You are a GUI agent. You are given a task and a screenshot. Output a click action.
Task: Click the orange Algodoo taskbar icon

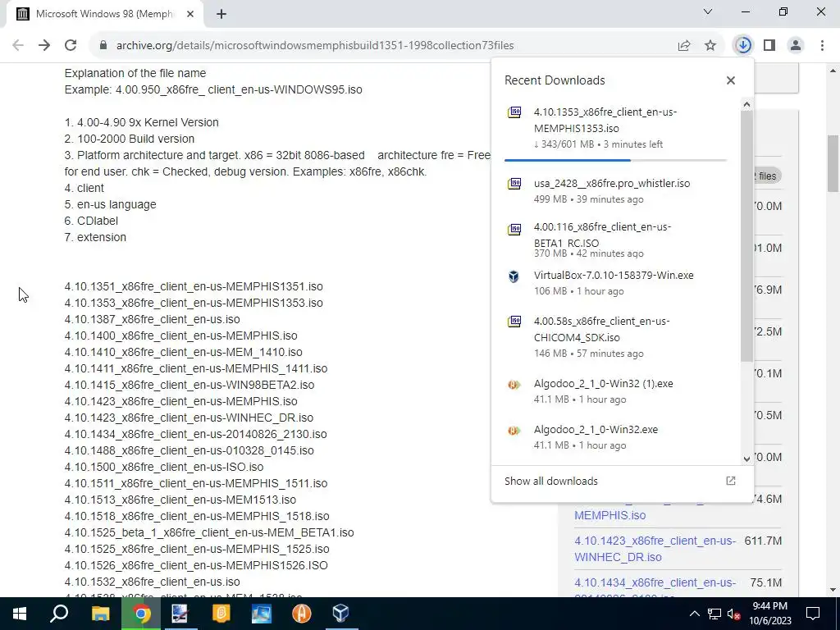click(301, 614)
